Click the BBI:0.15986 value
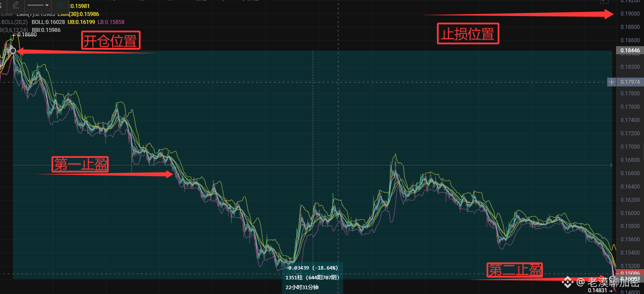 coord(46,30)
